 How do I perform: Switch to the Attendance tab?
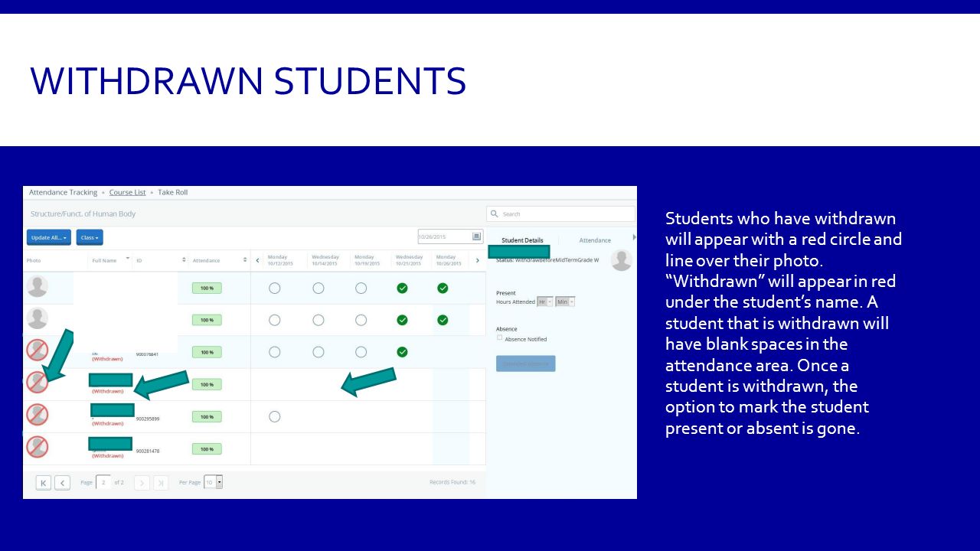(595, 240)
